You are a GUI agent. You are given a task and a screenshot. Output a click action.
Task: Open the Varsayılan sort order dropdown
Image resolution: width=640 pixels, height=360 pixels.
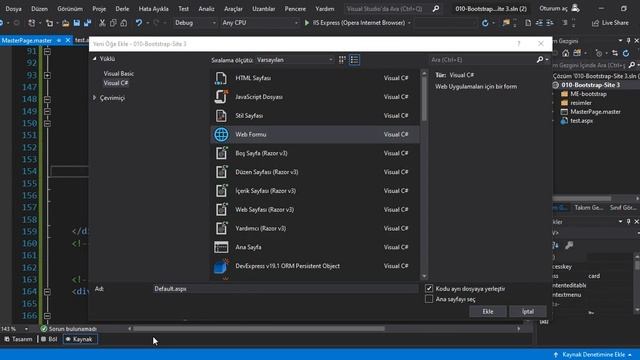295,60
